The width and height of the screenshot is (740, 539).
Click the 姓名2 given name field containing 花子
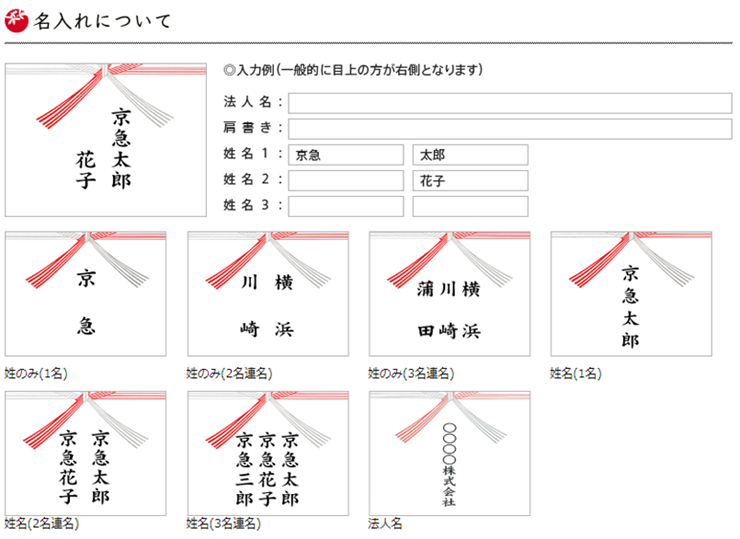[470, 181]
